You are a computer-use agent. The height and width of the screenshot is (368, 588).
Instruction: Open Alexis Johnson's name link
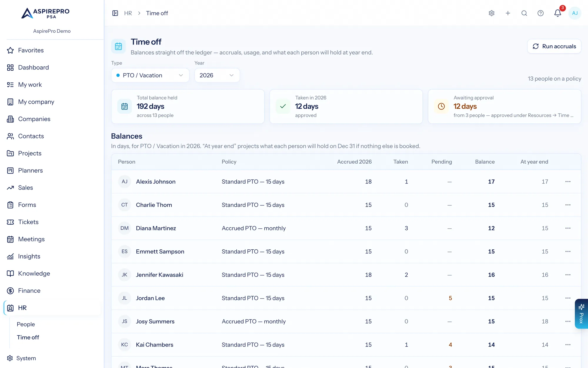(156, 182)
